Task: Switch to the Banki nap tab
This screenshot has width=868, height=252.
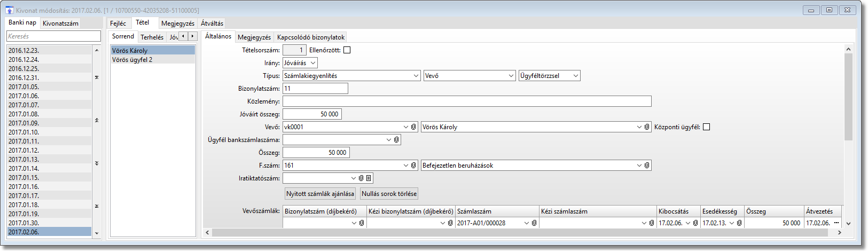Action: (x=22, y=22)
